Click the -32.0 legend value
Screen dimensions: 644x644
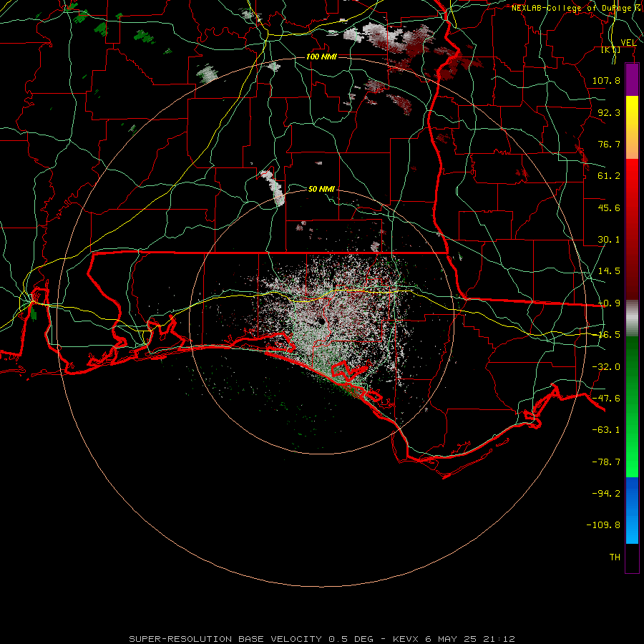(606, 367)
